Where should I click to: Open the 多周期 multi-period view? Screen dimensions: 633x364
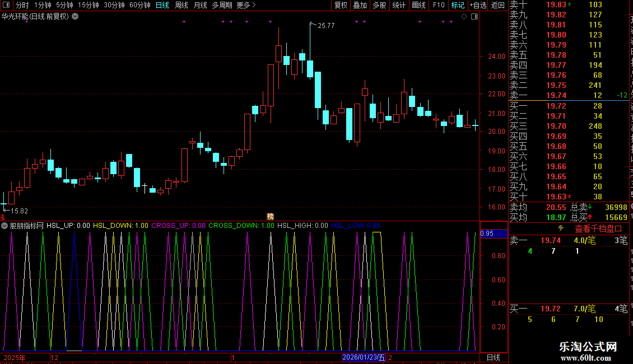222,5
